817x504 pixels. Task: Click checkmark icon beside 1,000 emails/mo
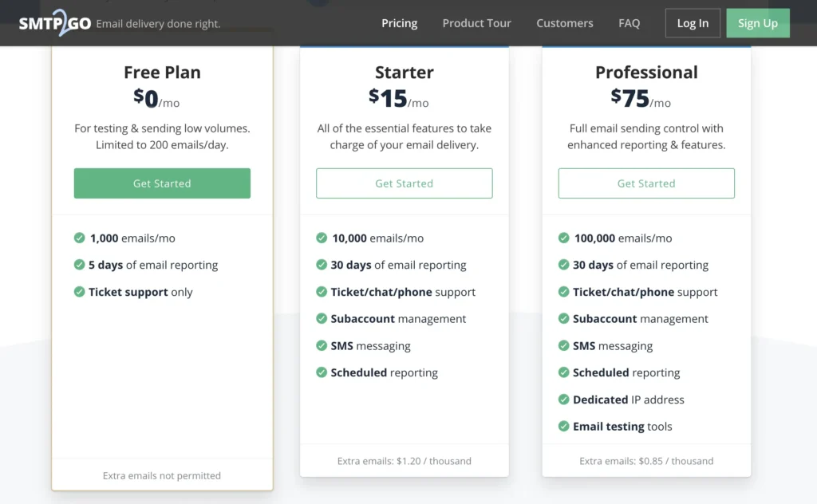click(x=80, y=238)
